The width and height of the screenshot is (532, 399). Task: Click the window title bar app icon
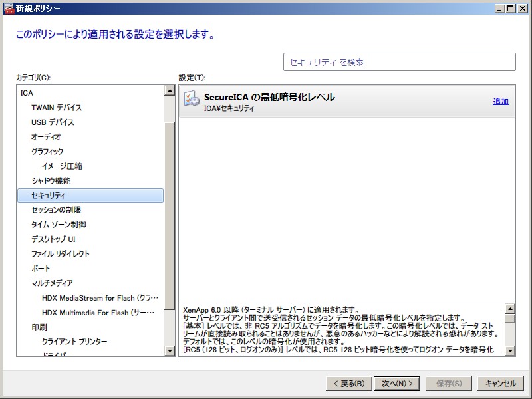click(x=8, y=8)
